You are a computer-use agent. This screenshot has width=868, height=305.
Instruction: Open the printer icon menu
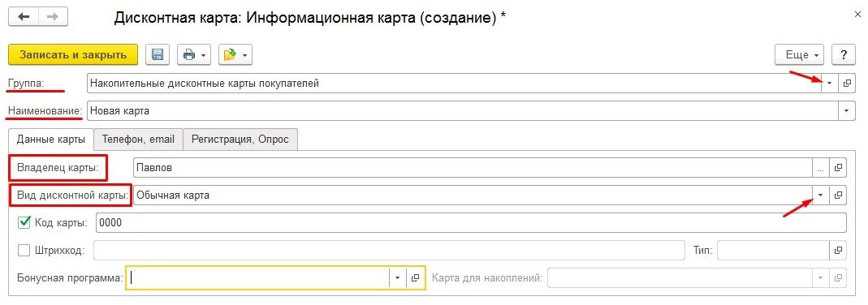pyautogui.click(x=194, y=54)
